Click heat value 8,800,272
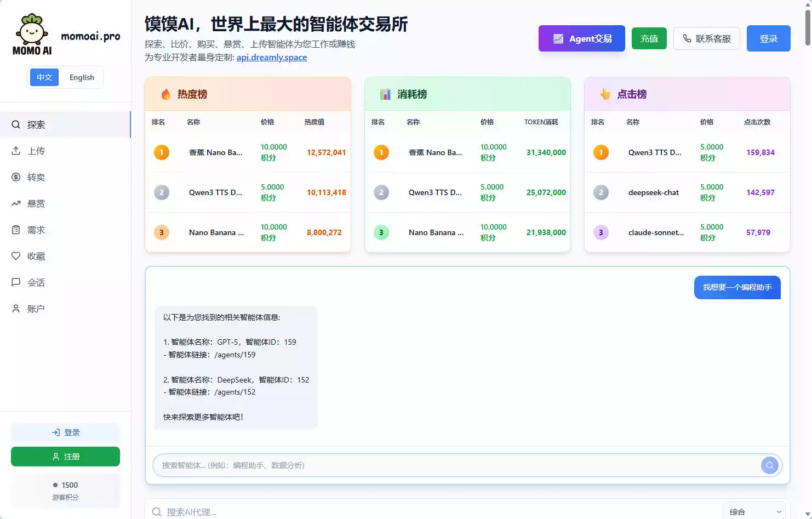 (324, 232)
